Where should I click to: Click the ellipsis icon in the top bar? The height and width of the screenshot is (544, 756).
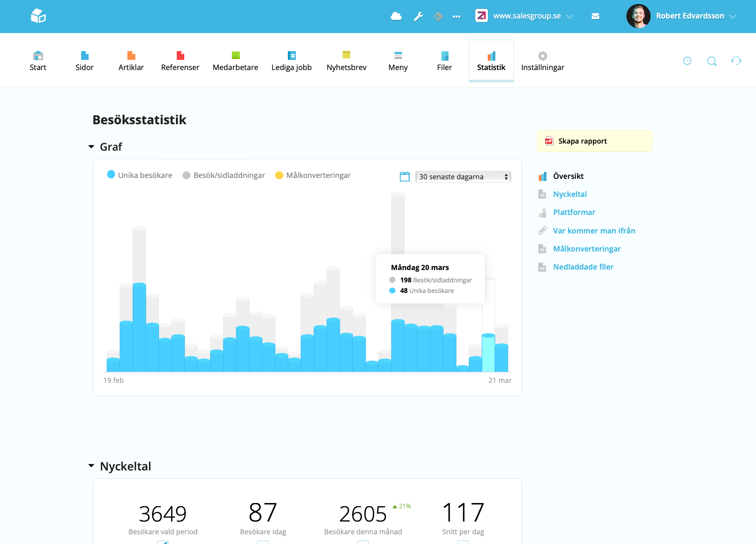click(456, 16)
